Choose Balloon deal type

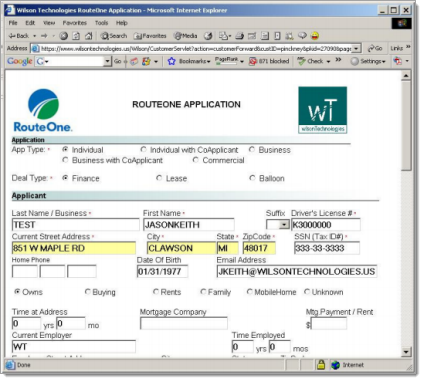click(x=252, y=178)
